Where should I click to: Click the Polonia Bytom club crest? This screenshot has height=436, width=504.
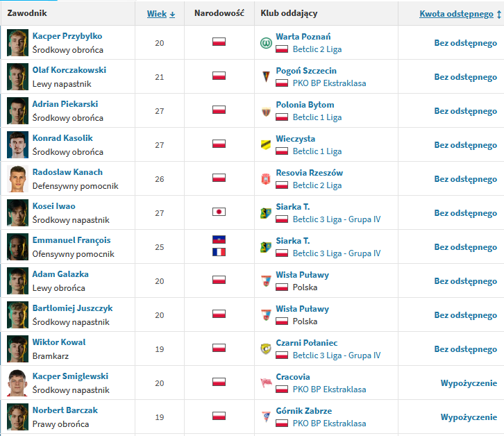(x=266, y=111)
